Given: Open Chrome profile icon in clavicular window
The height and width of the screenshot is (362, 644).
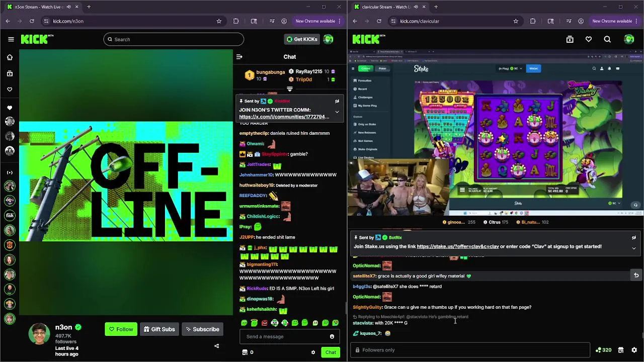Looking at the screenshot, I should tap(581, 21).
